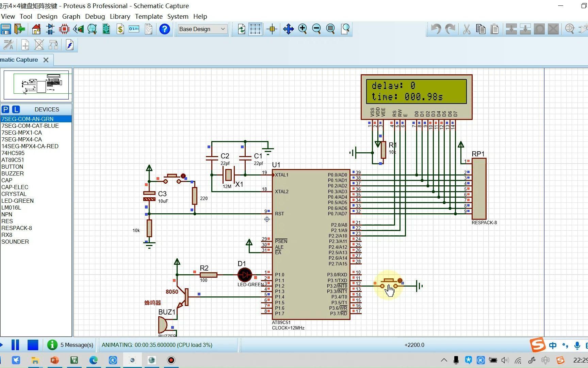Select CRYSTAL in the devices list
The height and width of the screenshot is (368, 588).
click(x=36, y=194)
